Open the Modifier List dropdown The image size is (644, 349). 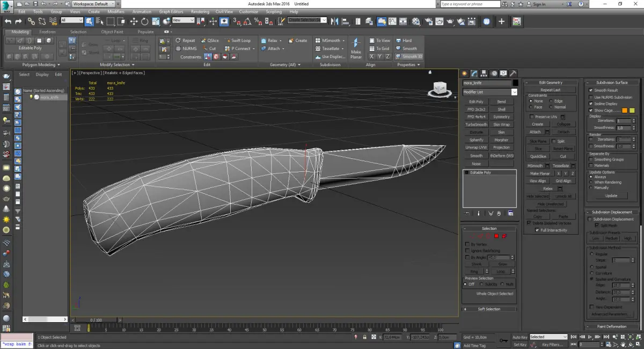490,92
